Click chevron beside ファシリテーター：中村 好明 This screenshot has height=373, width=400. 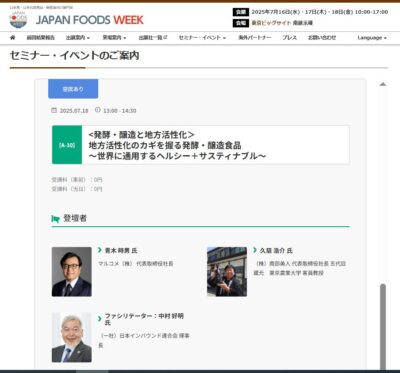click(x=100, y=319)
